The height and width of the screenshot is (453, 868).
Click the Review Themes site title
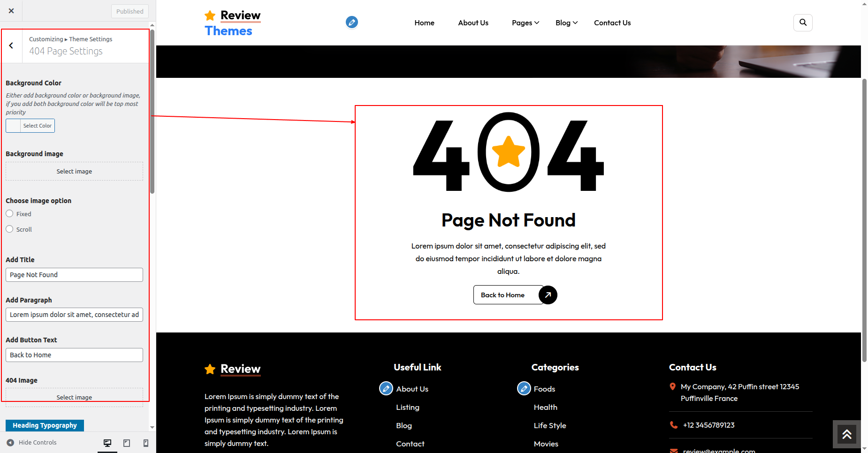coord(233,23)
